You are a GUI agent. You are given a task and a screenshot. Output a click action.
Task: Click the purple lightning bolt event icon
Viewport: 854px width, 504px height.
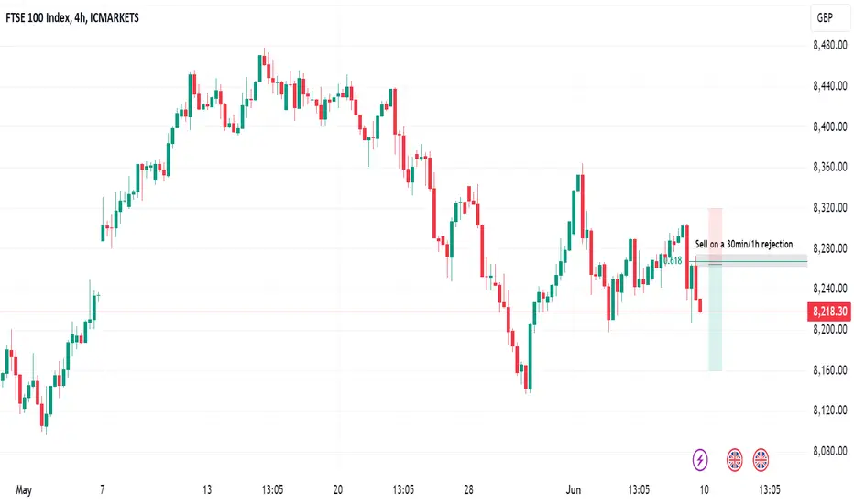click(700, 460)
